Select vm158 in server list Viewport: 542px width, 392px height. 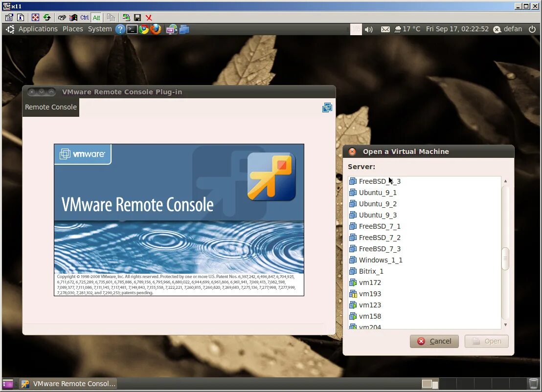coord(425,316)
